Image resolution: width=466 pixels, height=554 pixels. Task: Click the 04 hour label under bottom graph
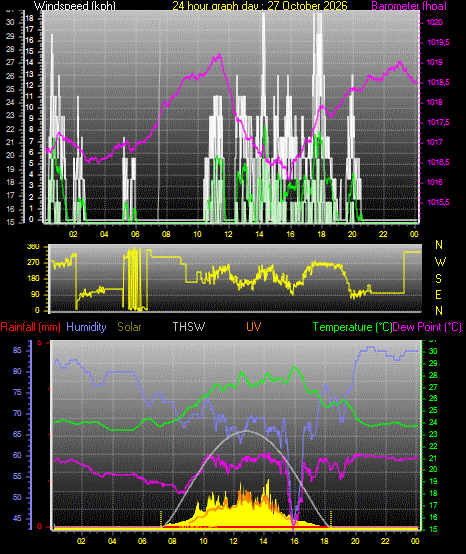tap(112, 541)
